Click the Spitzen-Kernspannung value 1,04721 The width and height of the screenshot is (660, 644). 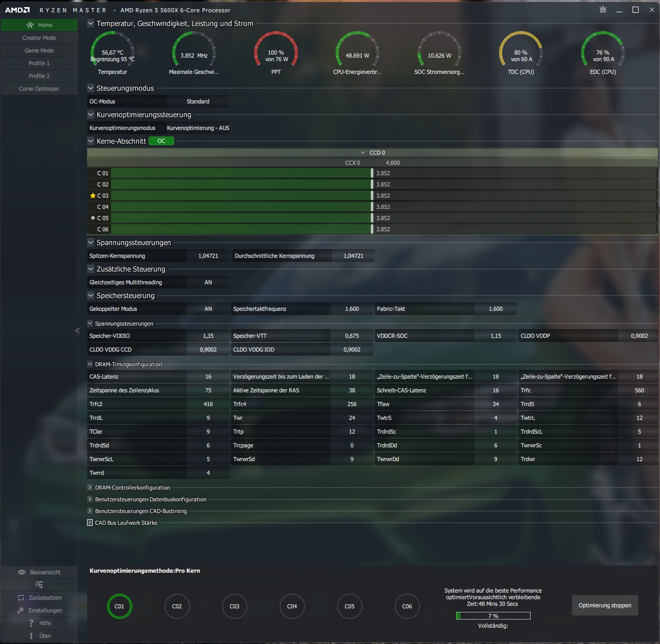click(208, 256)
